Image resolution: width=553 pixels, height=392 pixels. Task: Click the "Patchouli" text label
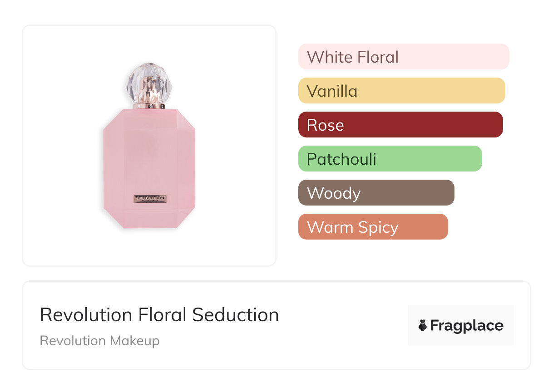click(x=341, y=159)
